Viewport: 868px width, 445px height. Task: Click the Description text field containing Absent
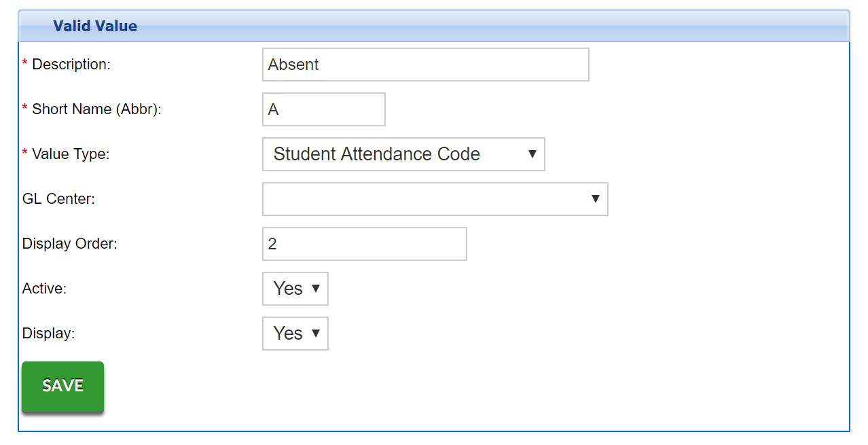click(x=425, y=65)
